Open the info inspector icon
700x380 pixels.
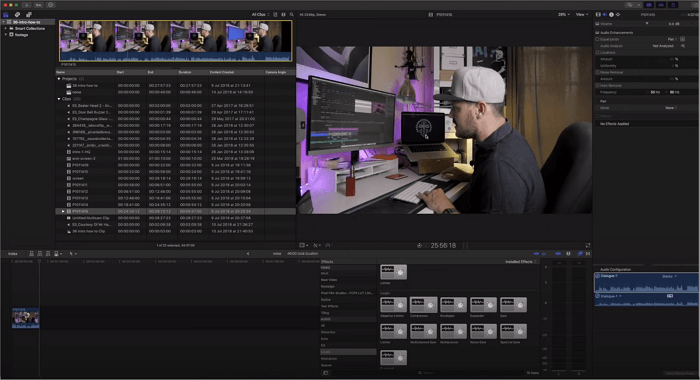coord(611,15)
